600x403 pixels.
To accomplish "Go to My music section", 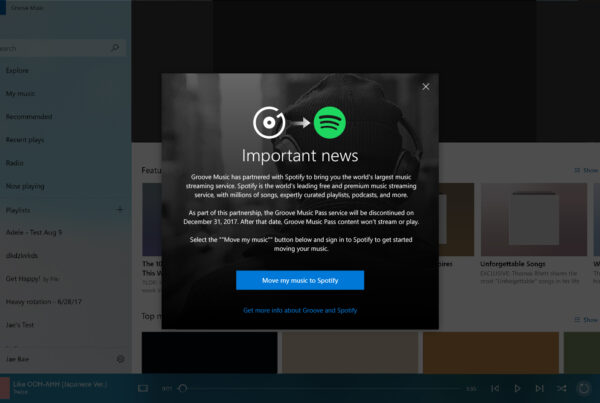I will [20, 93].
